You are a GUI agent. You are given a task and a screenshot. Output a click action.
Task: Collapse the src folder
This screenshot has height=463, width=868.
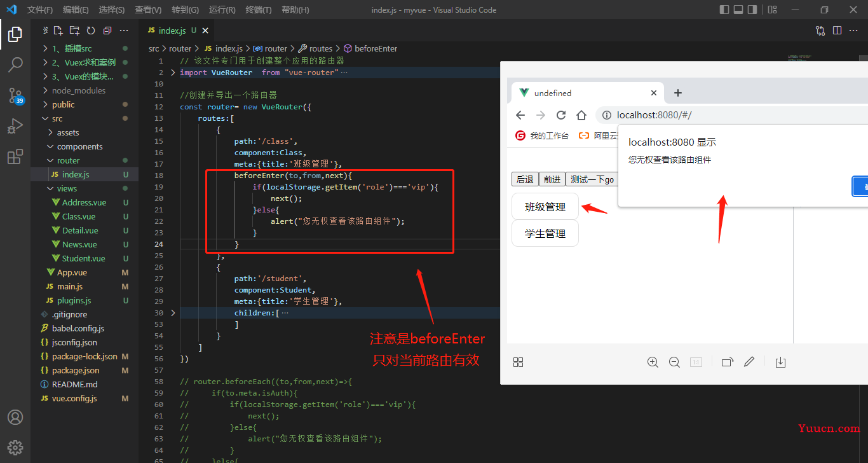tap(85, 118)
